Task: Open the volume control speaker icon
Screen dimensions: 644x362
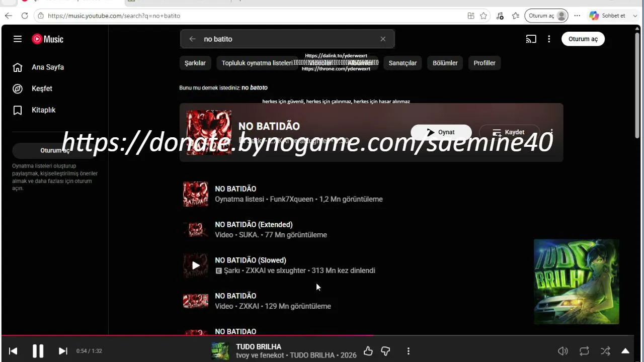Action: coord(563,351)
